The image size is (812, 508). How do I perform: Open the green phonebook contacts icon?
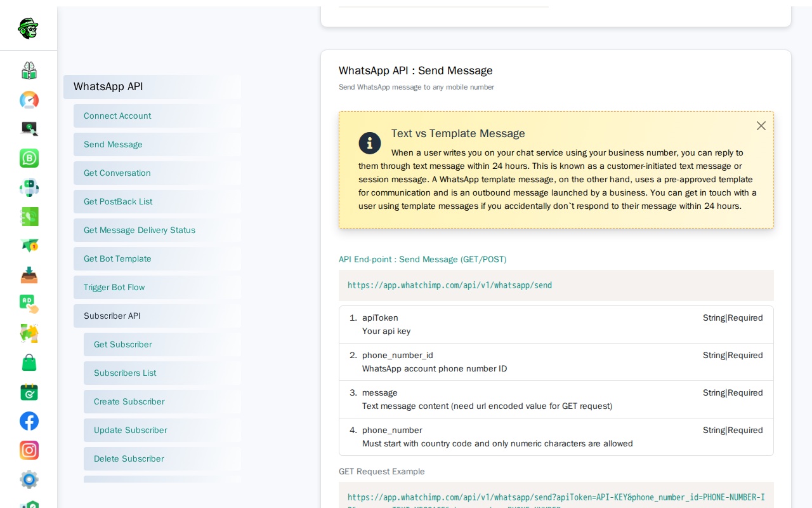[x=29, y=217]
